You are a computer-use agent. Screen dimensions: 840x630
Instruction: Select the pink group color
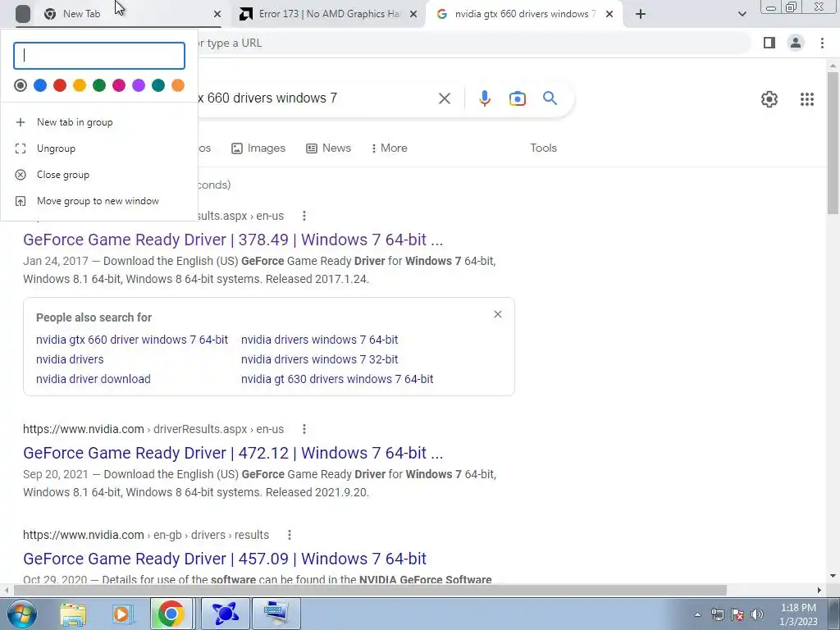[119, 85]
